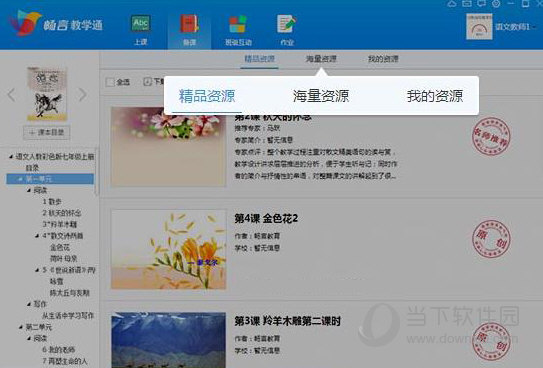
Task: Tick the 全选 select-all checkbox
Action: point(110,82)
